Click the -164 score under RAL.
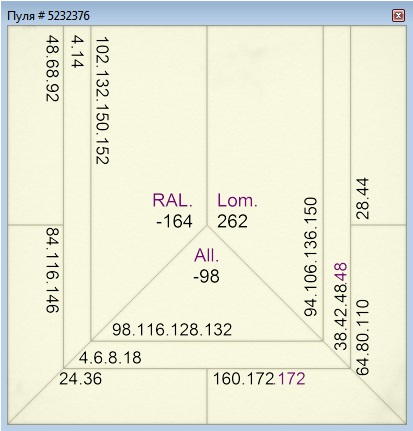This screenshot has height=431, width=413. pos(174,222)
